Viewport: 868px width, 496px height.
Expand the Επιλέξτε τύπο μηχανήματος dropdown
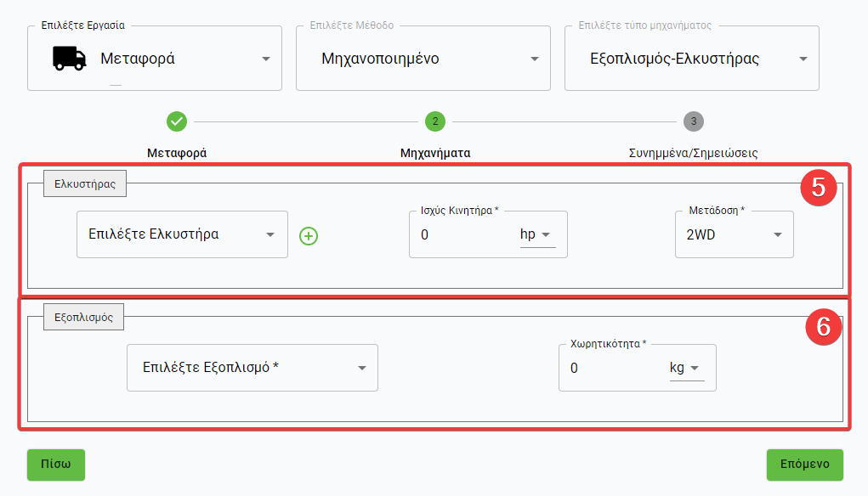(691, 59)
